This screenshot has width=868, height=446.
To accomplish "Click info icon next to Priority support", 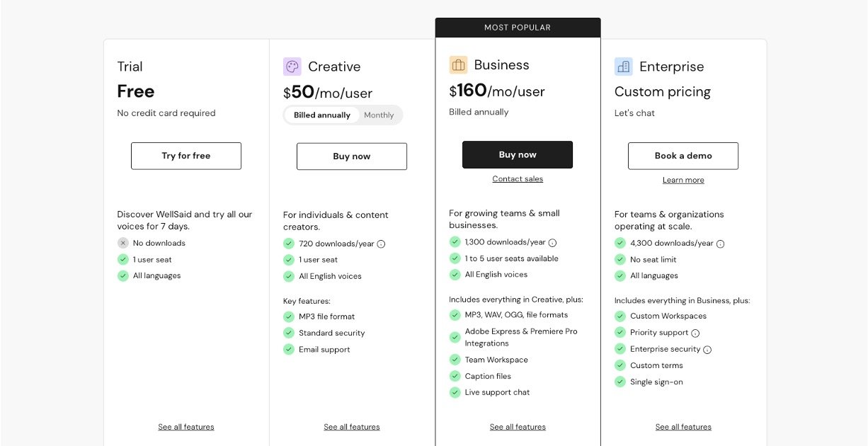I will pos(695,333).
